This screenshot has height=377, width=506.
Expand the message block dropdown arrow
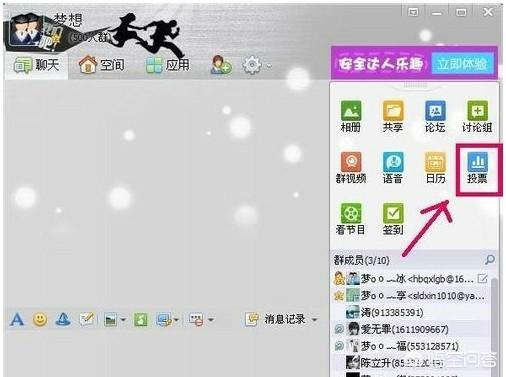pos(211,320)
